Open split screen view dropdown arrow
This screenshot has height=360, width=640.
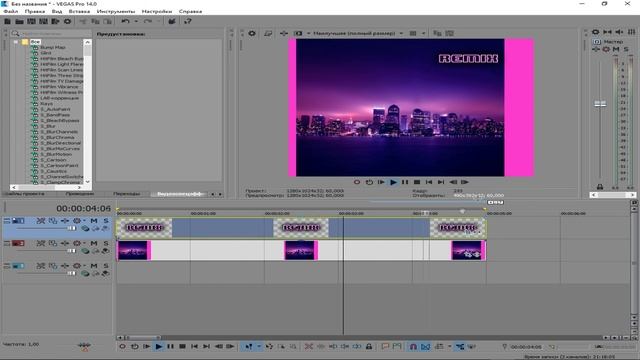[308, 33]
